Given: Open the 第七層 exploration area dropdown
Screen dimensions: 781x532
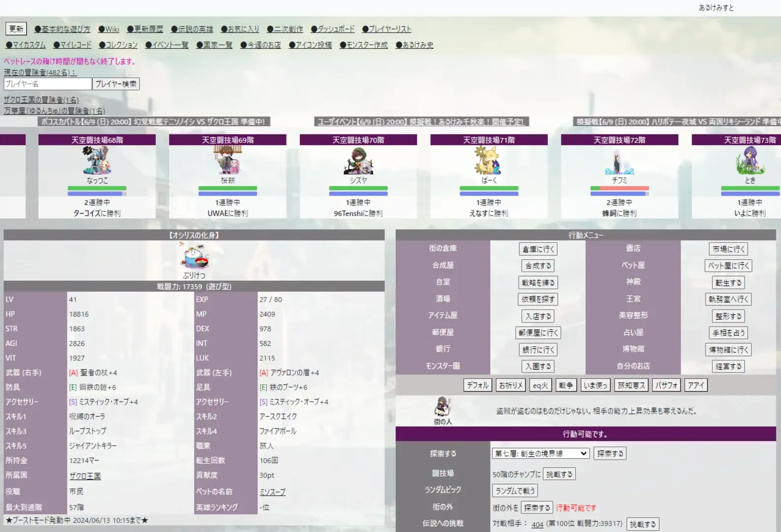Looking at the screenshot, I should (540, 454).
